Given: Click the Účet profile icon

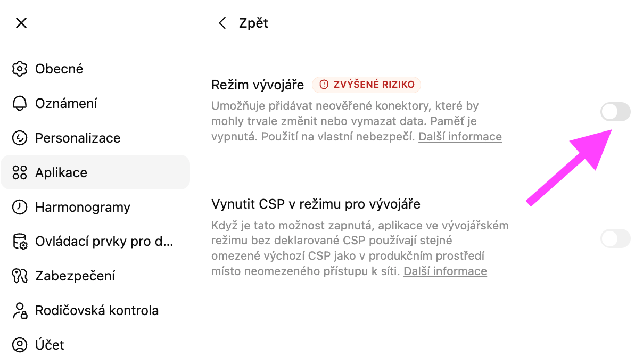Looking at the screenshot, I should [20, 345].
